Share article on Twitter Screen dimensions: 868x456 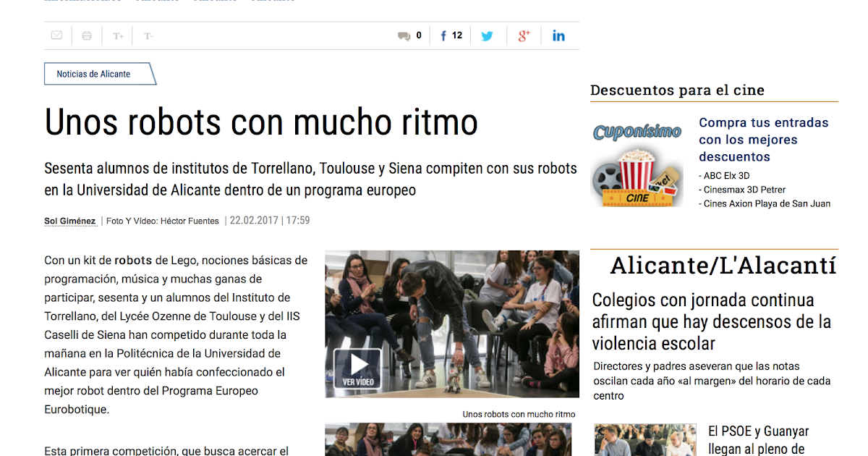pos(488,35)
